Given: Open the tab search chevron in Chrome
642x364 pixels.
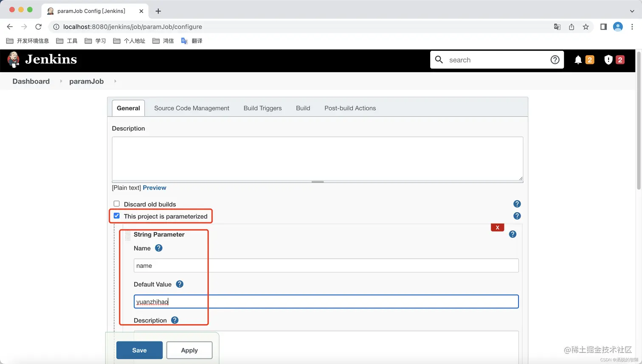Looking at the screenshot, I should (632, 11).
